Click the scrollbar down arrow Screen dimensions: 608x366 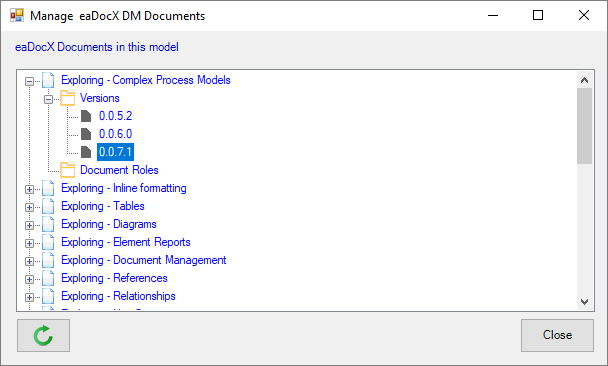tap(584, 302)
